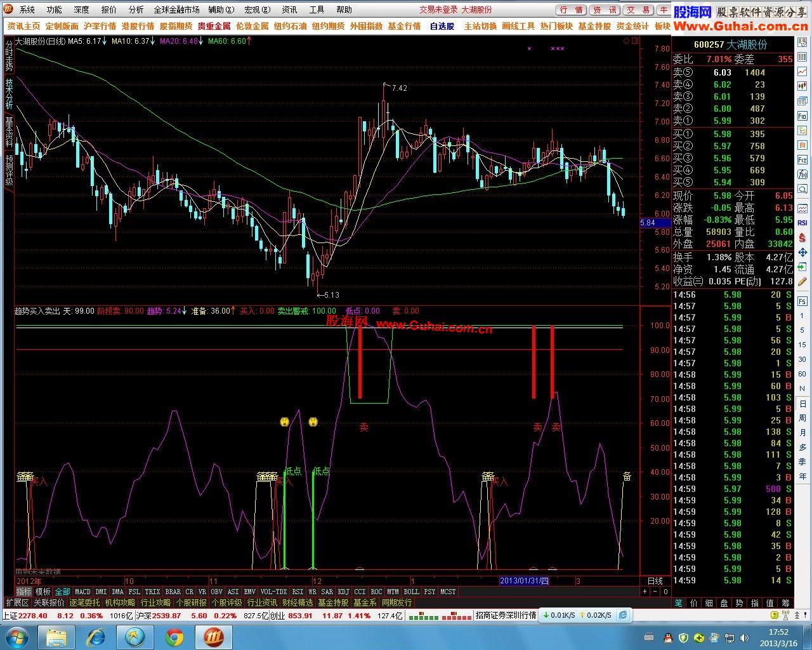Select 周 weekly period in right sidebar
This screenshot has height=650, width=812.
[802, 418]
